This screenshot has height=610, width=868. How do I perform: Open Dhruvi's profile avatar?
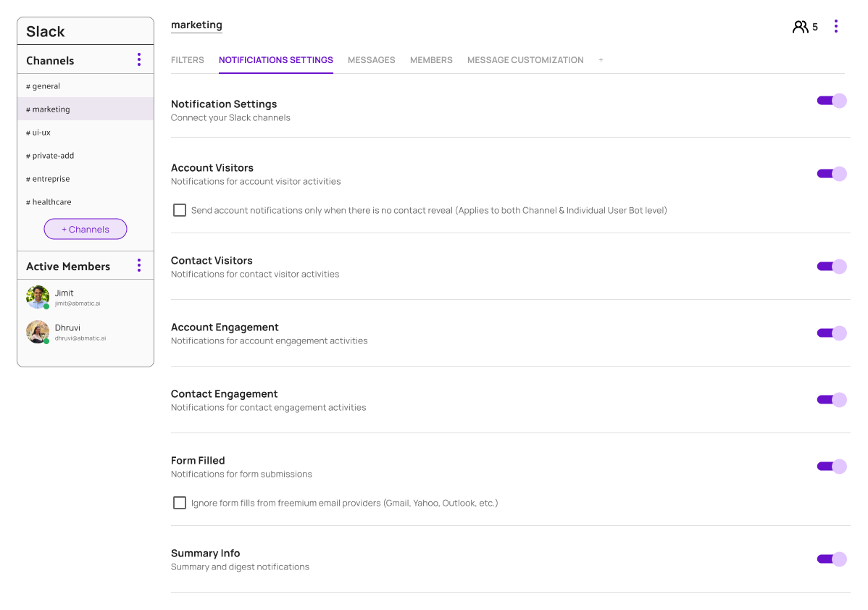point(37,332)
